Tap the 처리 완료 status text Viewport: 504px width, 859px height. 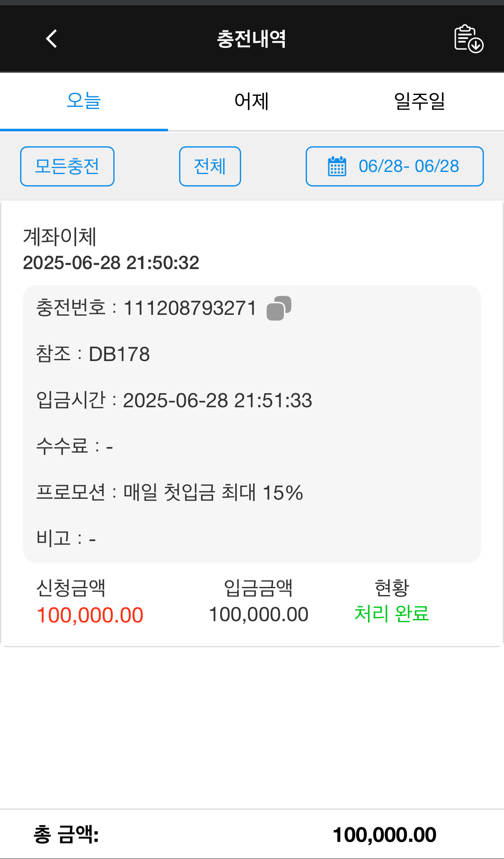(x=392, y=614)
